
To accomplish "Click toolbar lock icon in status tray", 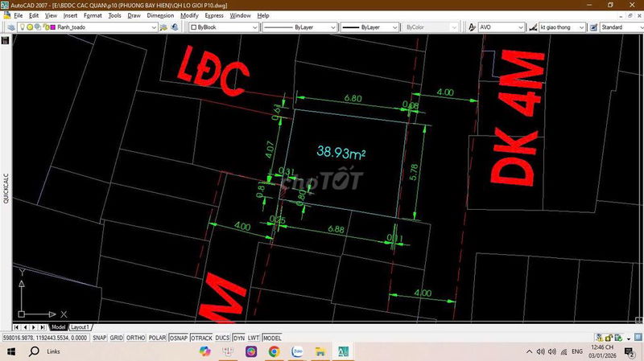I will (609, 338).
